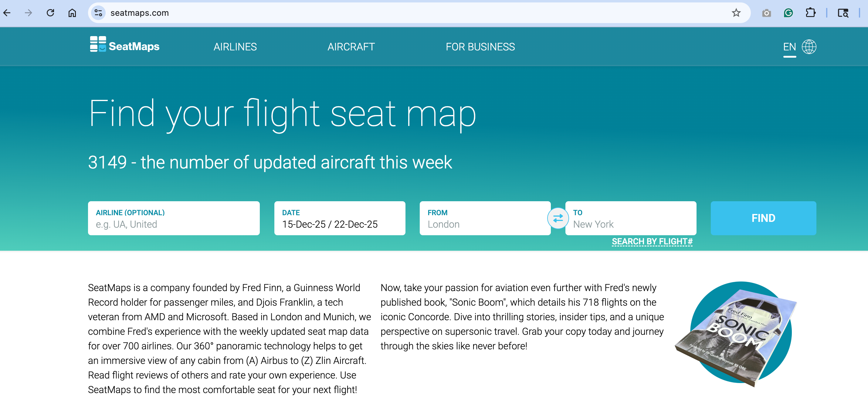Open SEARCH BY FLIGHT# link
The image size is (868, 414).
(652, 241)
